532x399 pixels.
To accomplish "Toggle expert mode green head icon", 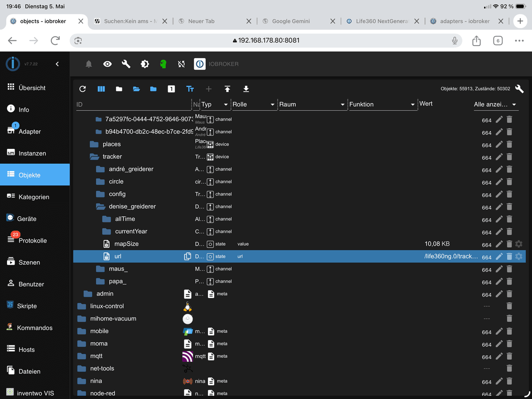I will tap(163, 64).
